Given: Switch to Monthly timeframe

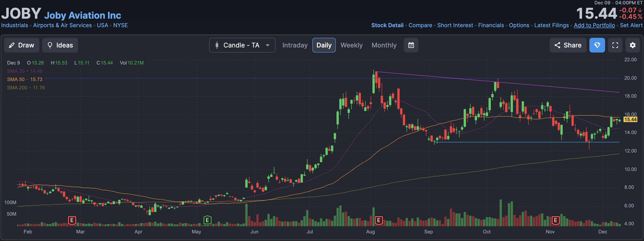Looking at the screenshot, I should tap(384, 45).
